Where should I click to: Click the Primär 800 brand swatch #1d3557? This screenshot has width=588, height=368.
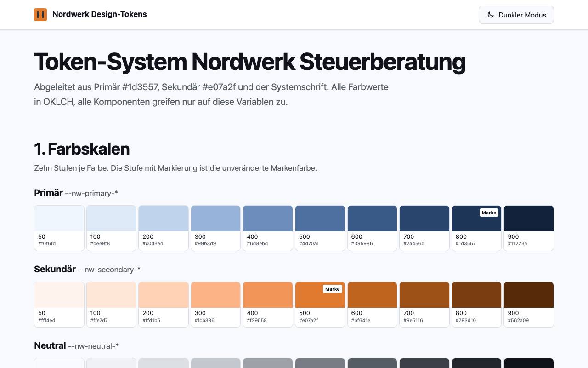476,228
